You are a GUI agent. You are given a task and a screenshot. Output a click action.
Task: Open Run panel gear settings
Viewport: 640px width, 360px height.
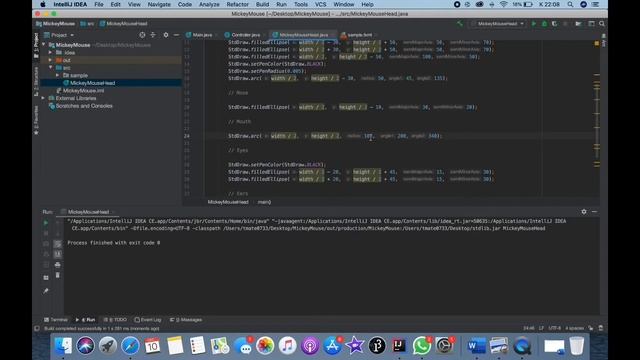(x=584, y=211)
